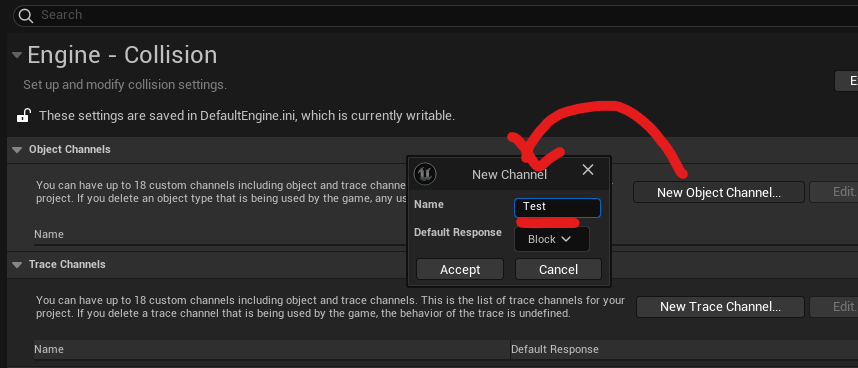Click the search magnifier icon

[x=26, y=16]
